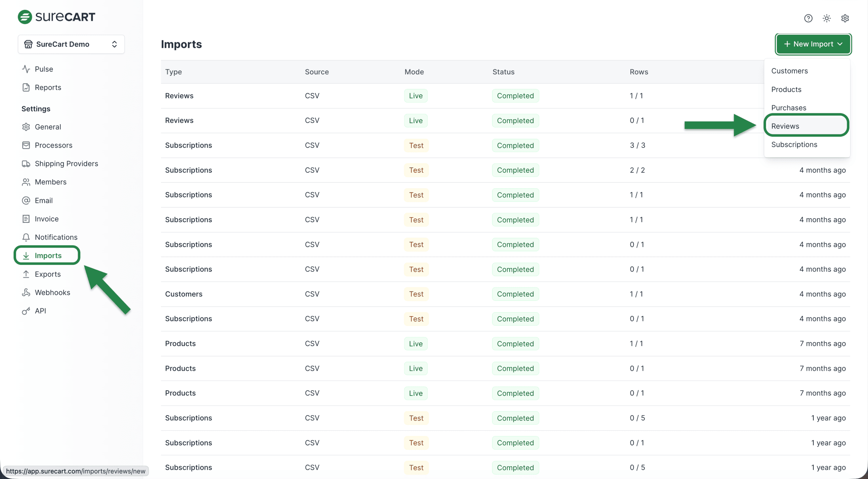The image size is (868, 479).
Task: Click the Reports document icon
Action: click(26, 88)
